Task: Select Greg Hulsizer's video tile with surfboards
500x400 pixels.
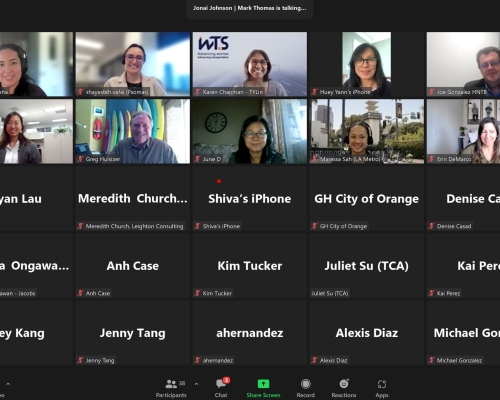Action: [x=133, y=131]
